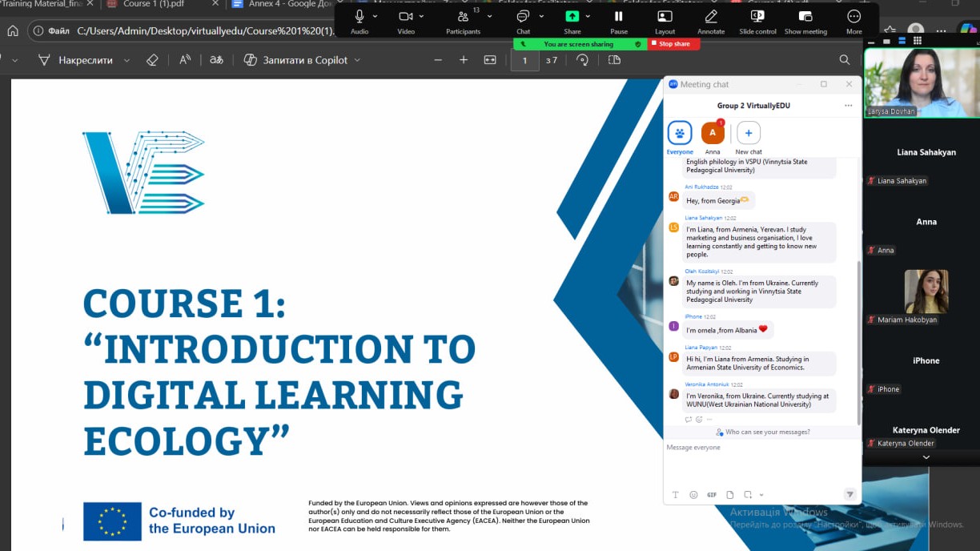Click the red Stop share button
The width and height of the screenshot is (980, 551).
pyautogui.click(x=673, y=44)
